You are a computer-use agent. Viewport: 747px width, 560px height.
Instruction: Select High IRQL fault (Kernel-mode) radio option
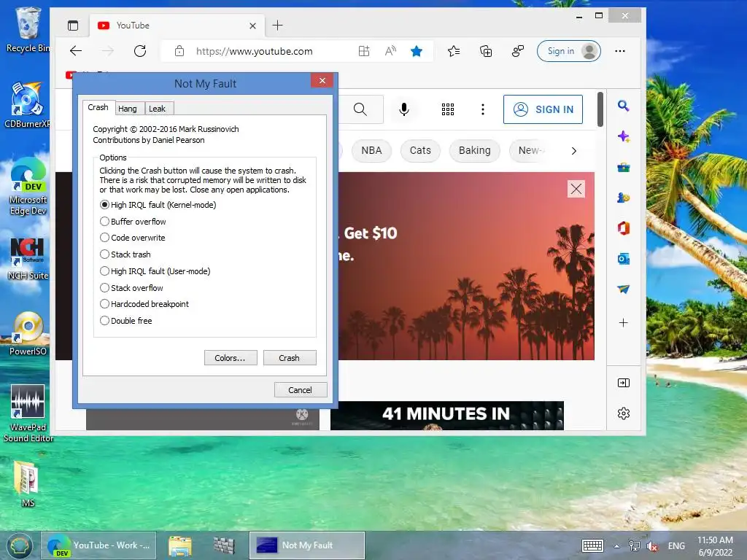[158, 205]
